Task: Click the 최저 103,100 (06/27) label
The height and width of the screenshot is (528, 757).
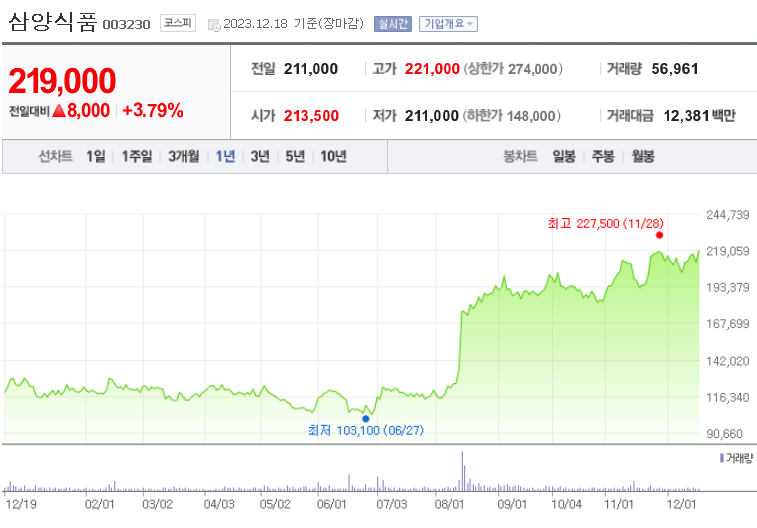Action: [365, 430]
